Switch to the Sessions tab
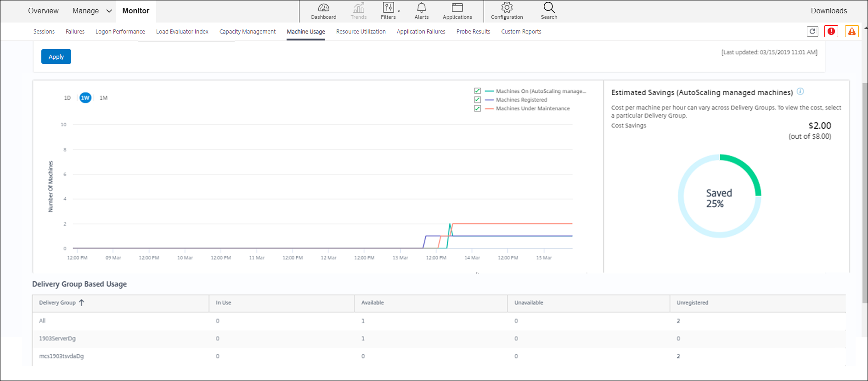This screenshot has width=868, height=381. coord(44,32)
